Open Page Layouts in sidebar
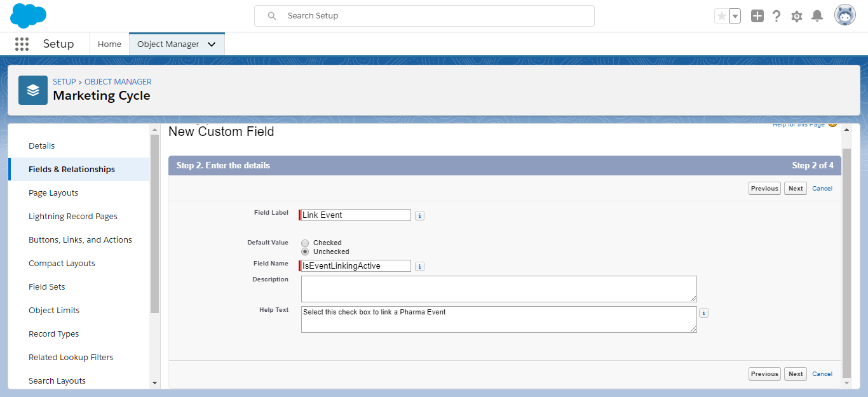 pos(53,192)
